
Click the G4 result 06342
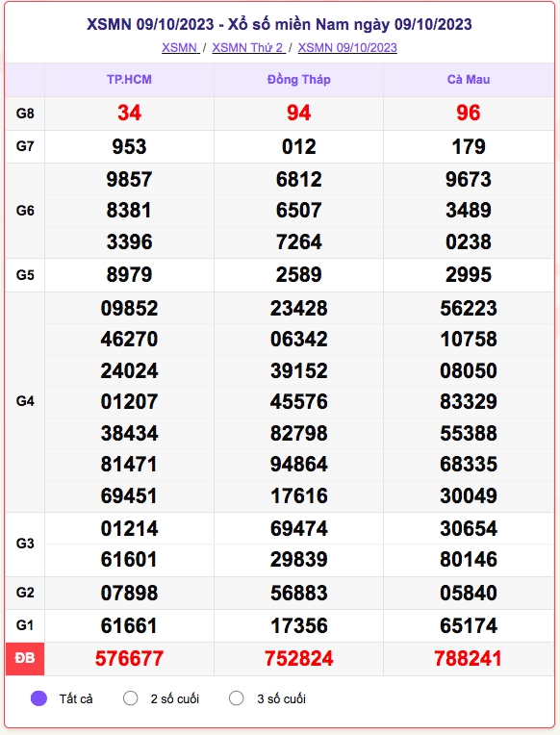coord(299,340)
